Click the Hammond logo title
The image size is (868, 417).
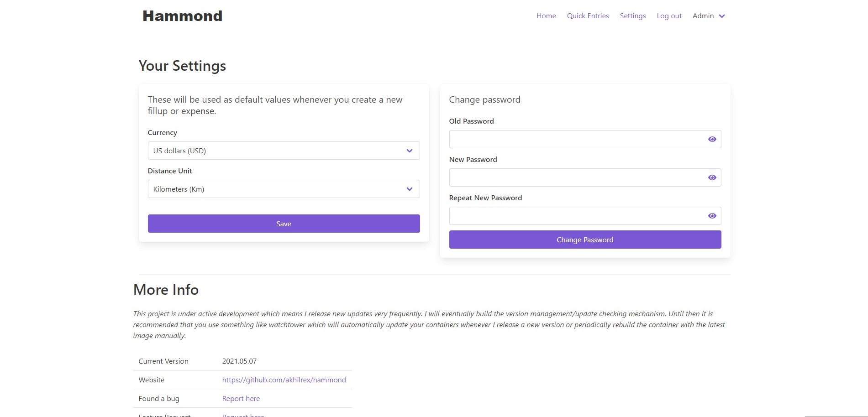[182, 16]
